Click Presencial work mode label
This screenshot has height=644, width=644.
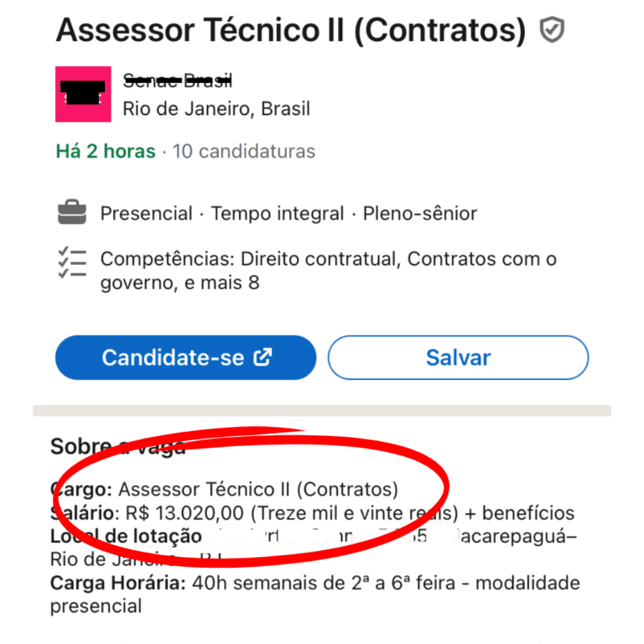click(x=146, y=214)
